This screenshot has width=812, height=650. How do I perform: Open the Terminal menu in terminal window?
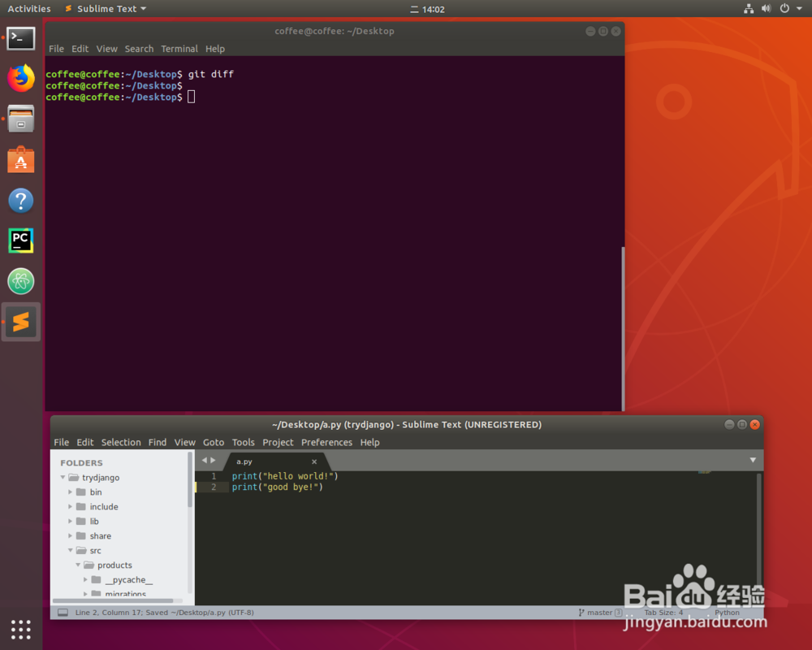[x=179, y=49]
